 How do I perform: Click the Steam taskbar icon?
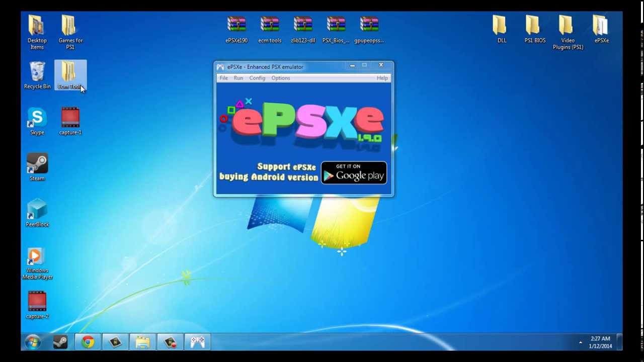(60, 342)
